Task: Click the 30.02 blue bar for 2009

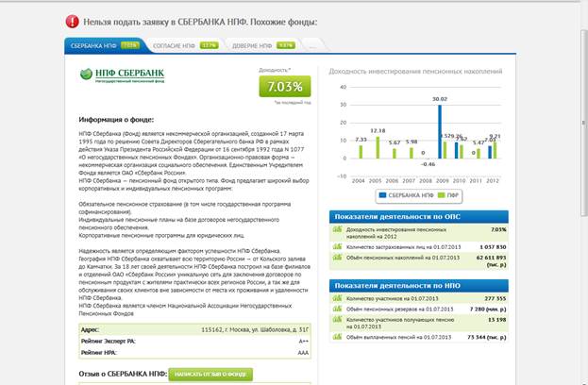Action: click(440, 131)
